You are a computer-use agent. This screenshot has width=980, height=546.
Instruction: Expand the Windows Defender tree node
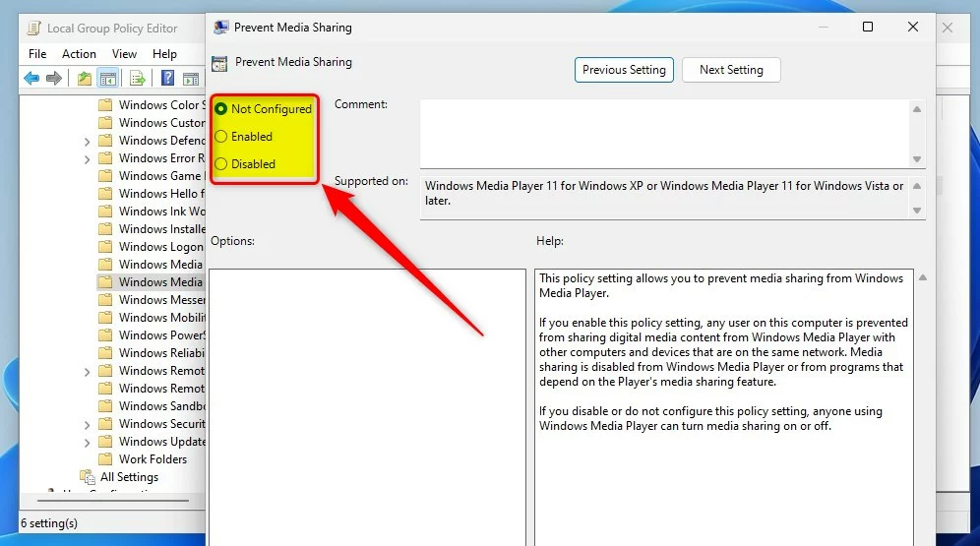pos(87,142)
